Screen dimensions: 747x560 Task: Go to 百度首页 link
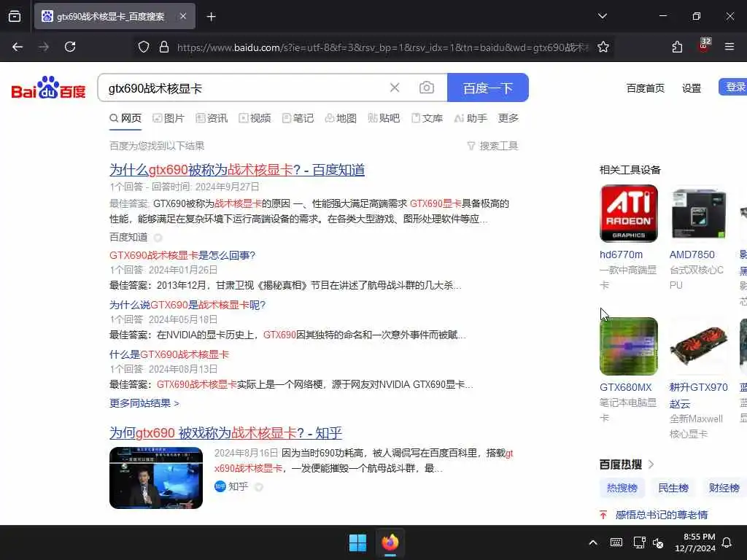[645, 88]
